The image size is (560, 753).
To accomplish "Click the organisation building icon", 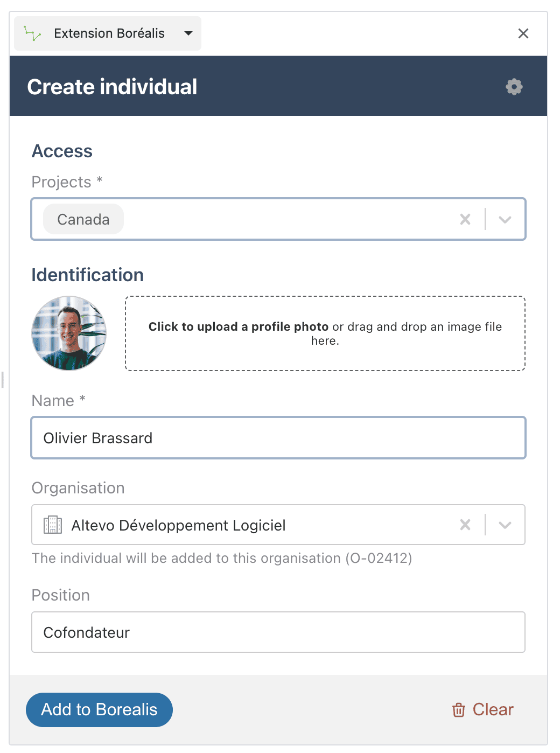I will coord(53,525).
